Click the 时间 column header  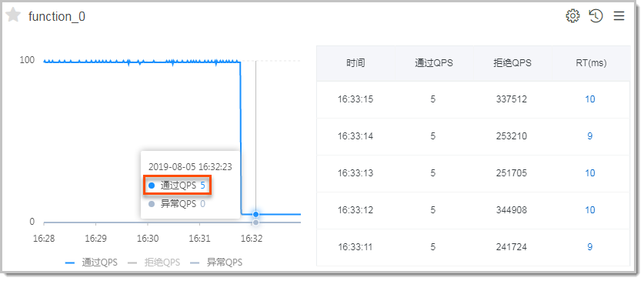pos(355,63)
